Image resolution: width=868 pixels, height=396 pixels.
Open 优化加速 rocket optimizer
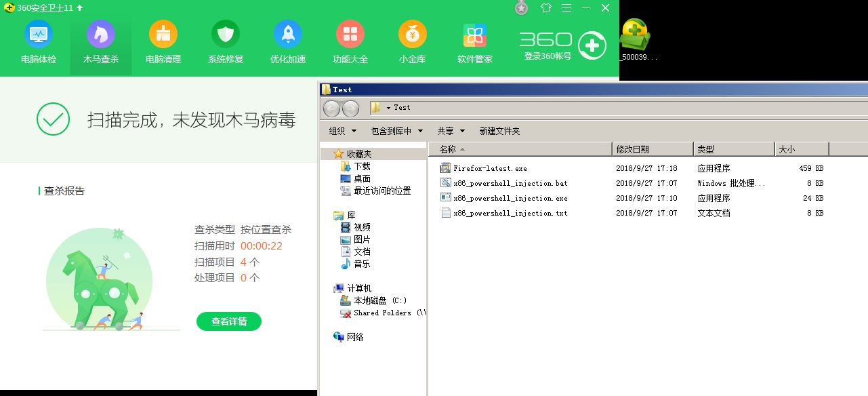click(288, 43)
